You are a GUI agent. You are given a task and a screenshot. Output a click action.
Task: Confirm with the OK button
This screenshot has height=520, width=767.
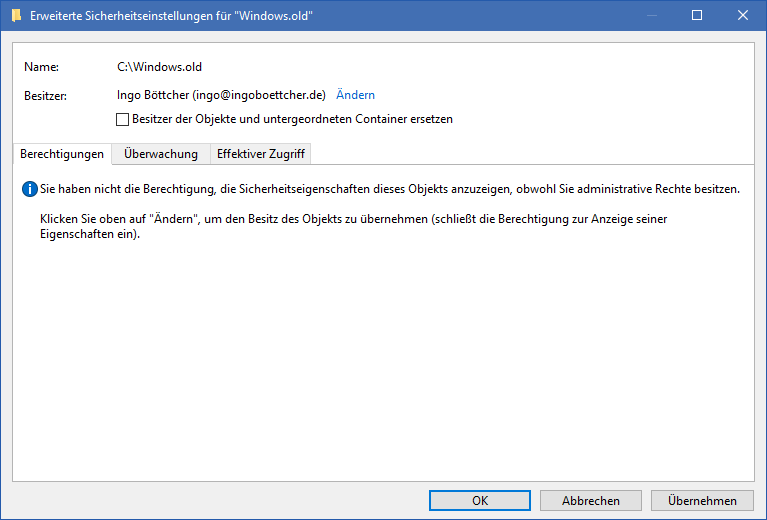(480, 500)
